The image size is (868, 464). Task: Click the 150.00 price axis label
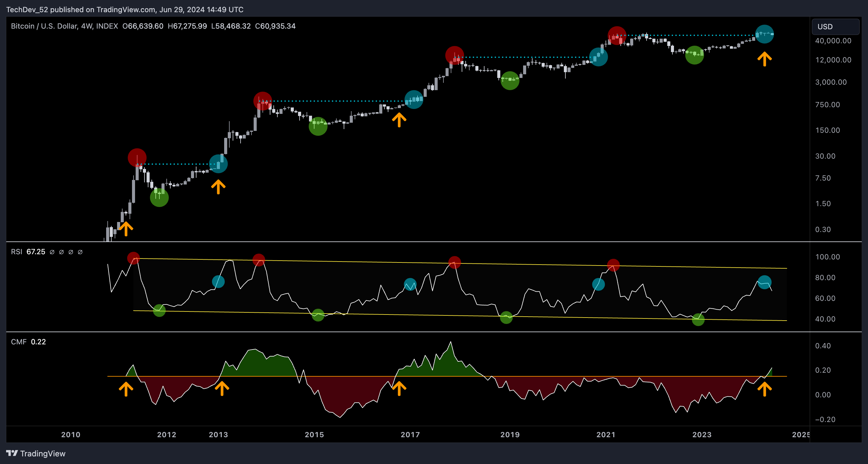coord(828,130)
